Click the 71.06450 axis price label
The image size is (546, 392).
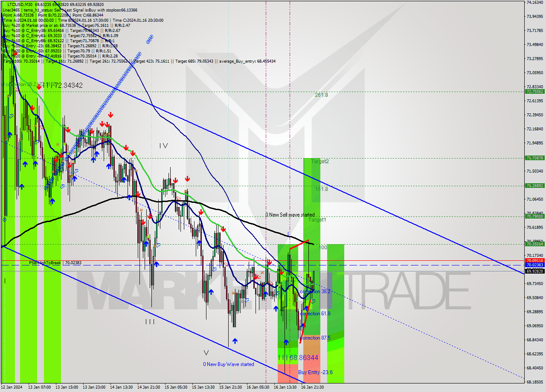click(x=535, y=199)
